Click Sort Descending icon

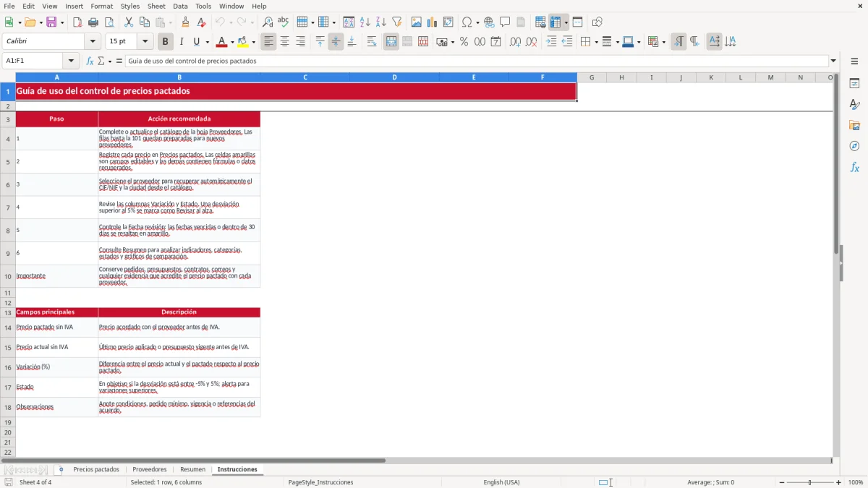coord(381,22)
